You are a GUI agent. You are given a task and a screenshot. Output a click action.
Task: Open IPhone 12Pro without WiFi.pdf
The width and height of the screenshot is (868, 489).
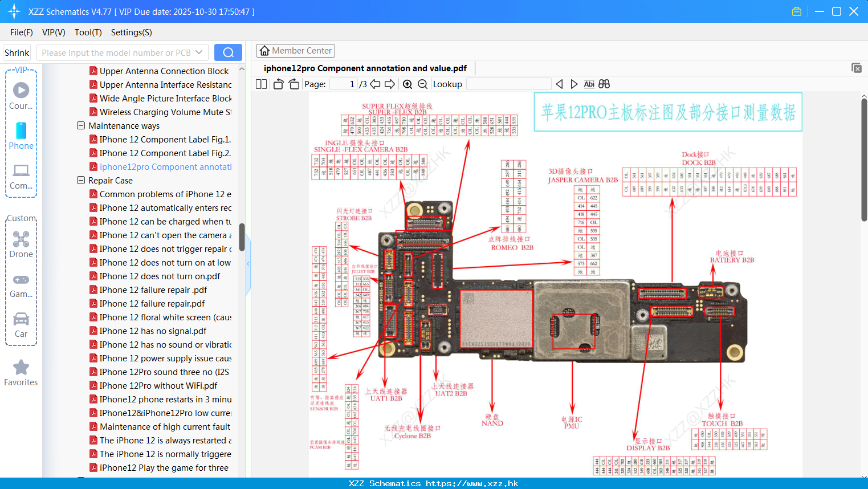coord(154,385)
